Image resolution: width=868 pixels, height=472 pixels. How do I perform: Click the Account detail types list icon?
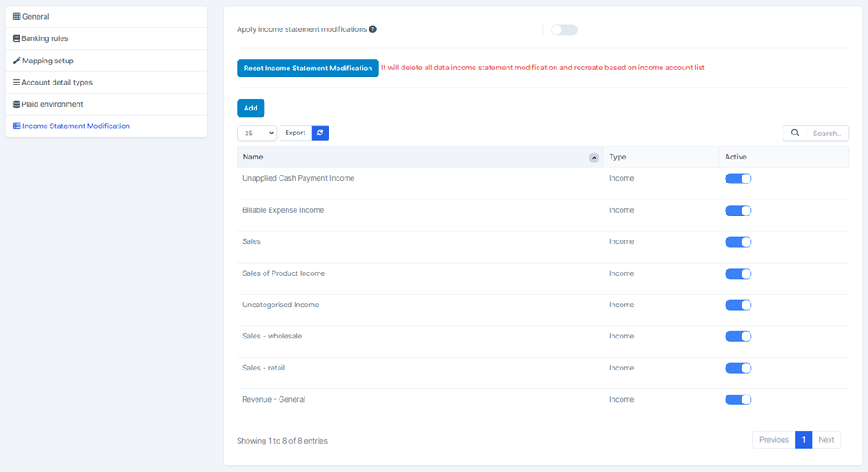point(17,83)
